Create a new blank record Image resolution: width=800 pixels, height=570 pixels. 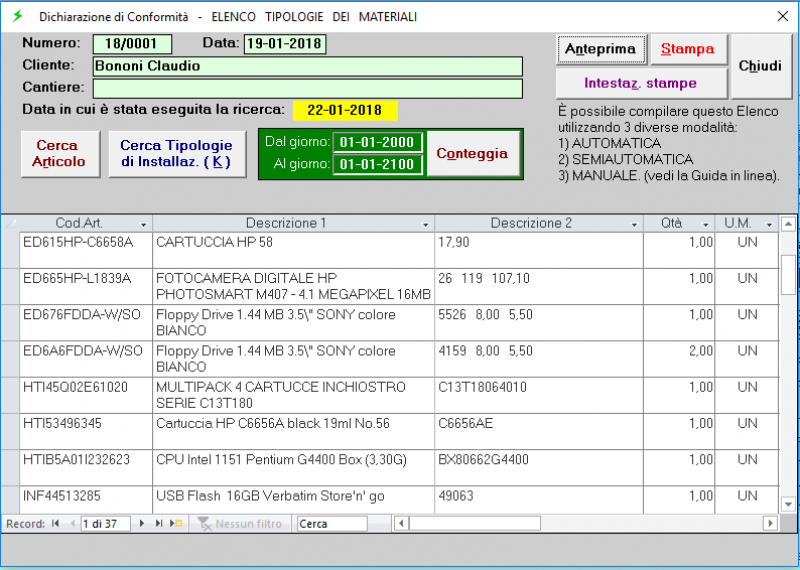[x=176, y=523]
